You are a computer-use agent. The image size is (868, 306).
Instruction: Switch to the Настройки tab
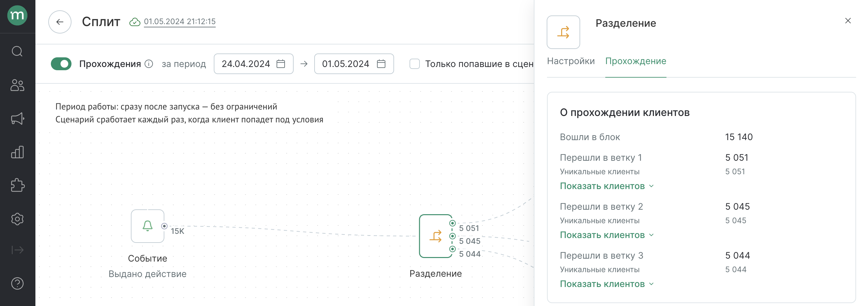tap(571, 61)
